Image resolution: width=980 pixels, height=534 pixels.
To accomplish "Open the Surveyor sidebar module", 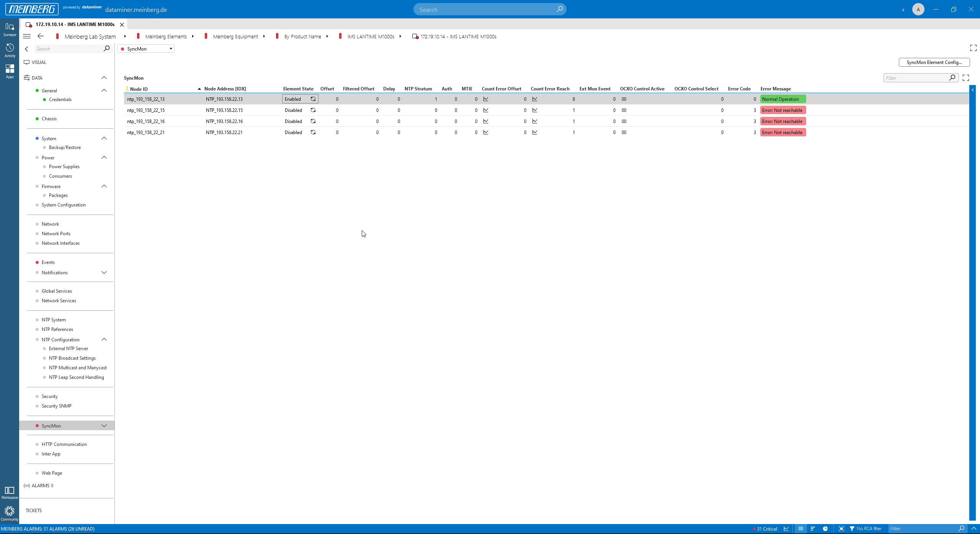I will 10,29.
